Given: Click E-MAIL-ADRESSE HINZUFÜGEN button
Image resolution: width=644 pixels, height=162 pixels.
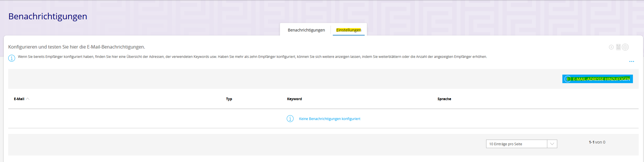Looking at the screenshot, I should 598,79.
